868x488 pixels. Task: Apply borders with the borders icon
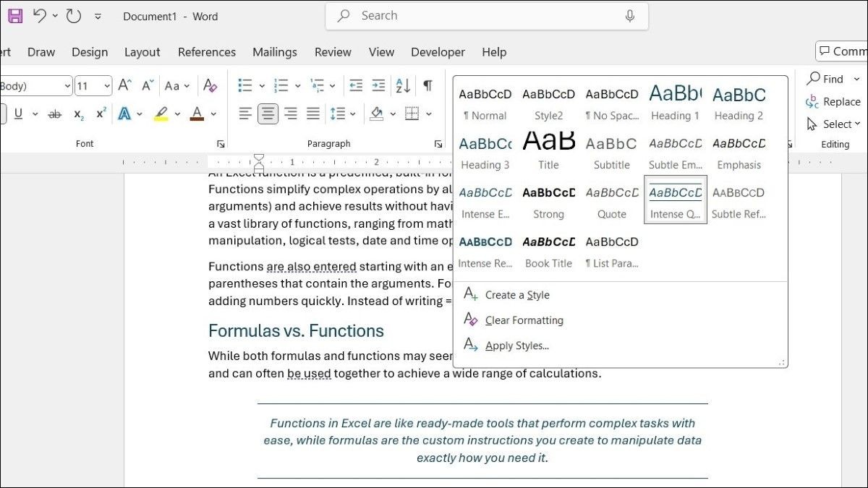pyautogui.click(x=412, y=114)
